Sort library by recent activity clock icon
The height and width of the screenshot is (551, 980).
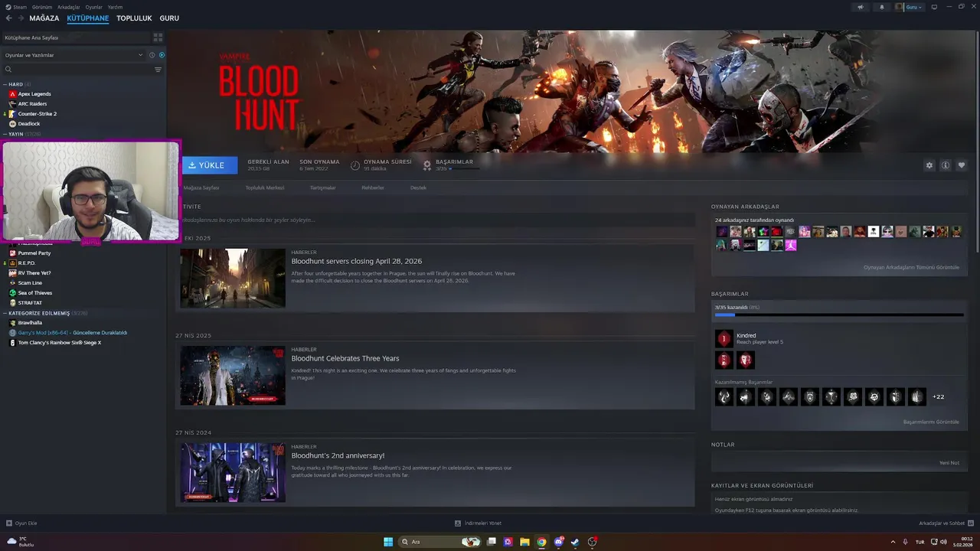tap(152, 55)
